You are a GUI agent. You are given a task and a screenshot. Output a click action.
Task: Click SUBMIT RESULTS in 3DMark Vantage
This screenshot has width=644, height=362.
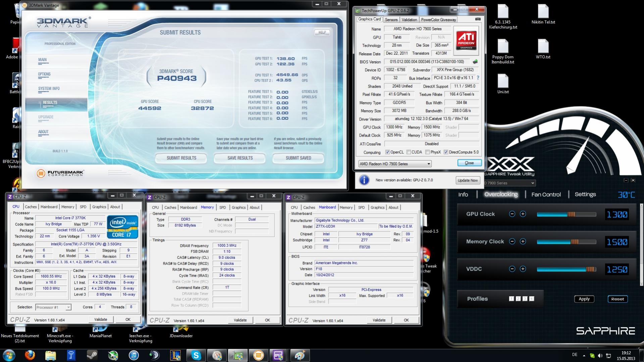coord(181,158)
